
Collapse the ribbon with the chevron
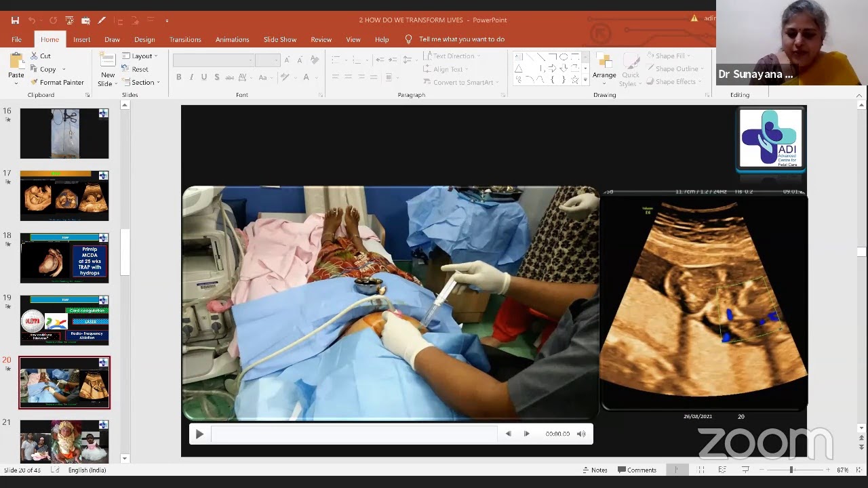tap(859, 95)
